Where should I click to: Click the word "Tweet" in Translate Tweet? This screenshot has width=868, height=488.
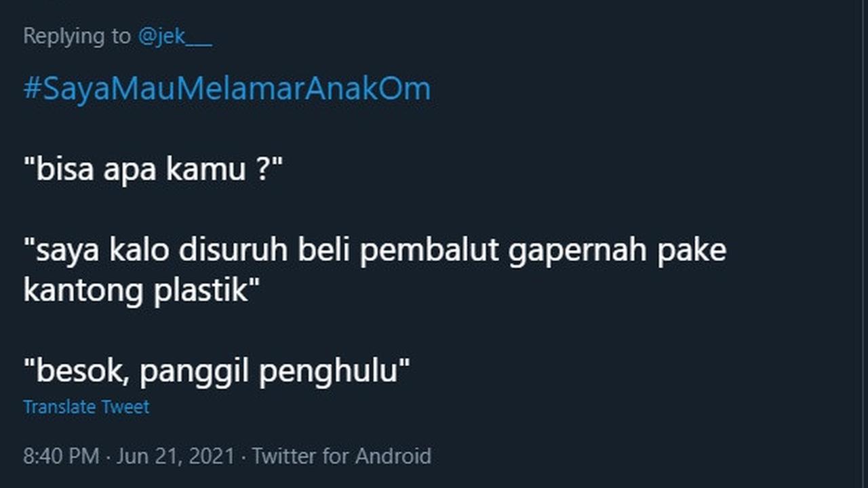click(x=125, y=407)
